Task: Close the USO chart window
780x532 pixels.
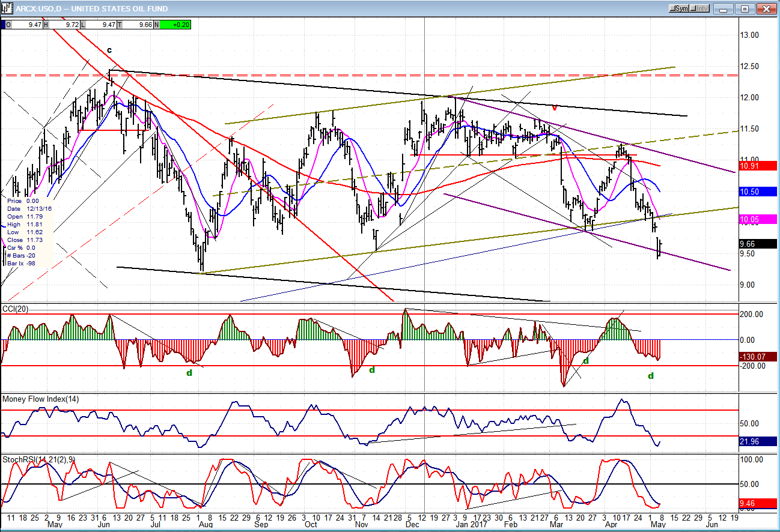Action: tap(766, 8)
